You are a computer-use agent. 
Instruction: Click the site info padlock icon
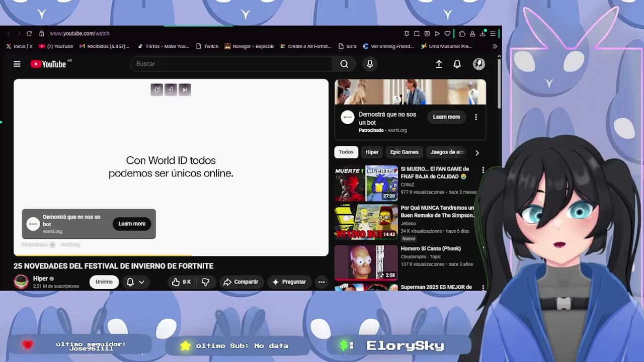click(42, 34)
